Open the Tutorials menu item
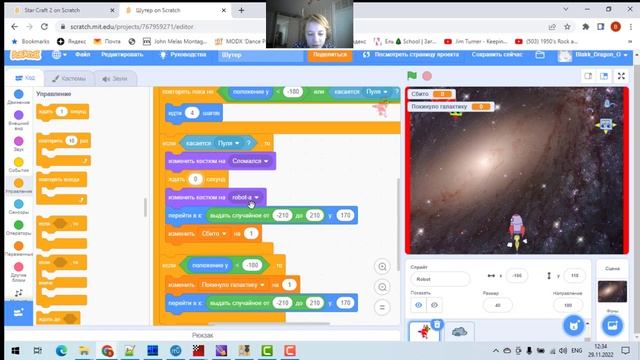Image resolution: width=640 pixels, height=360 pixels. pos(184,55)
